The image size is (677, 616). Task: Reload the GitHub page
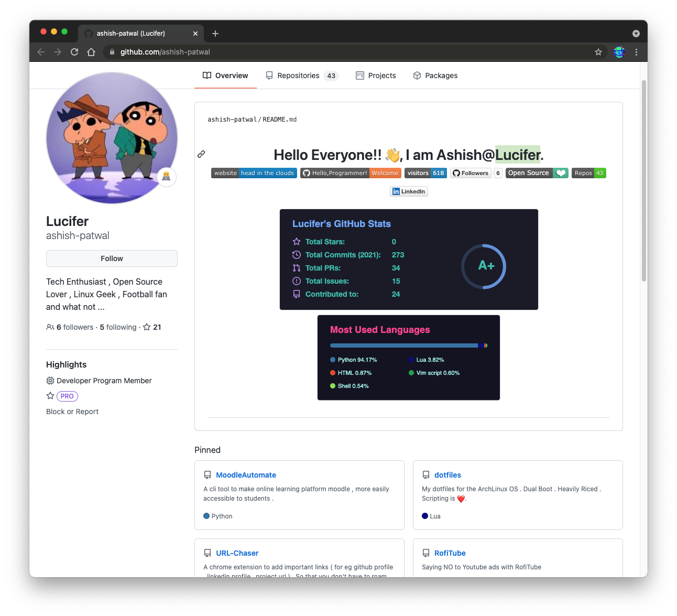[74, 52]
